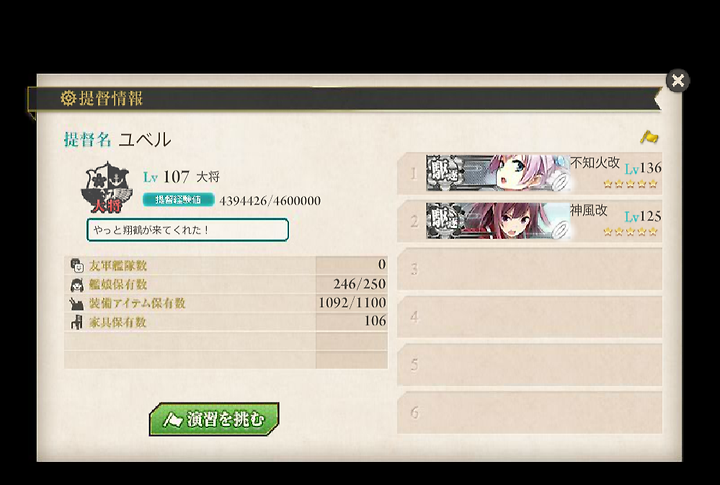
Task: Click empty fleet slot 5
Action: pyautogui.click(x=529, y=365)
